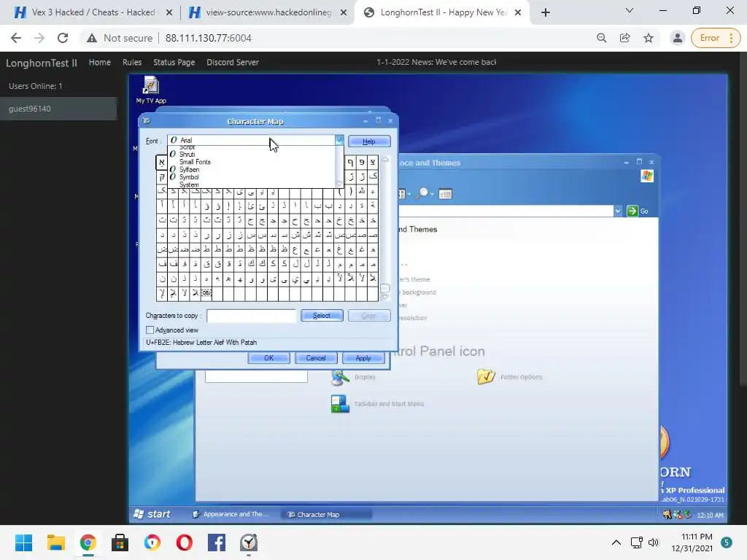Open the Folder Options icon
This screenshot has width=747, height=560.
[x=509, y=377]
